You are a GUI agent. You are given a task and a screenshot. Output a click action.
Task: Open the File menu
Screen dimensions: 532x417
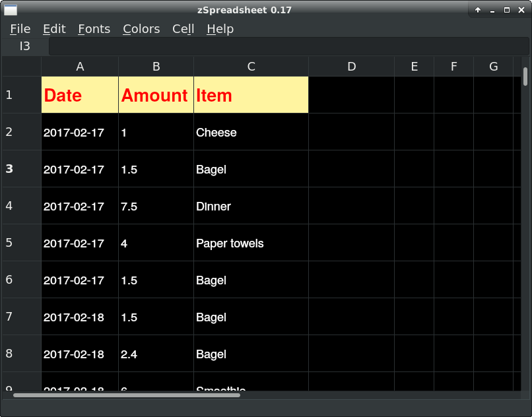click(x=20, y=29)
